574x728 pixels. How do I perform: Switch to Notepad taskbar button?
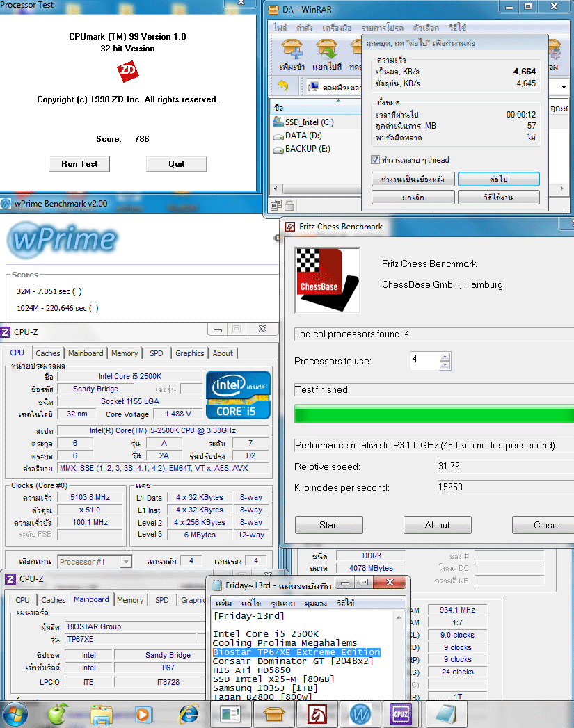(x=446, y=714)
